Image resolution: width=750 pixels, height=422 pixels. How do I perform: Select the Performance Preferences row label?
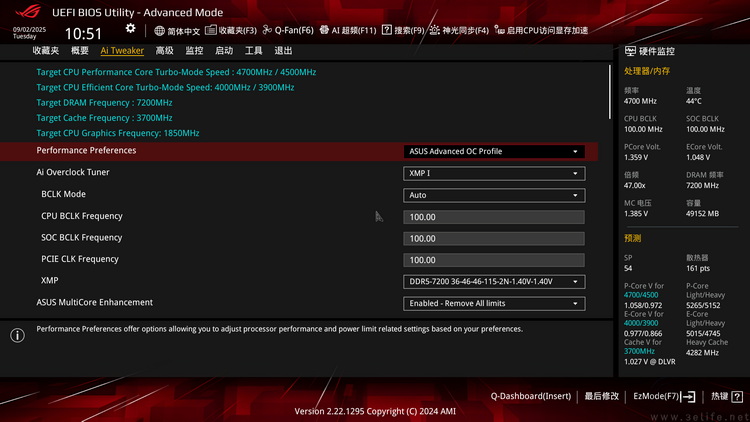tap(86, 150)
